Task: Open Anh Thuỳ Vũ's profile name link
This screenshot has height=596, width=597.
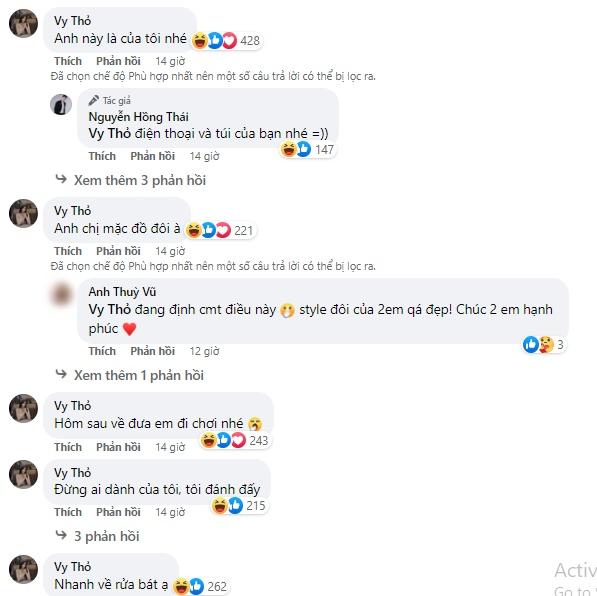Action: click(122, 292)
